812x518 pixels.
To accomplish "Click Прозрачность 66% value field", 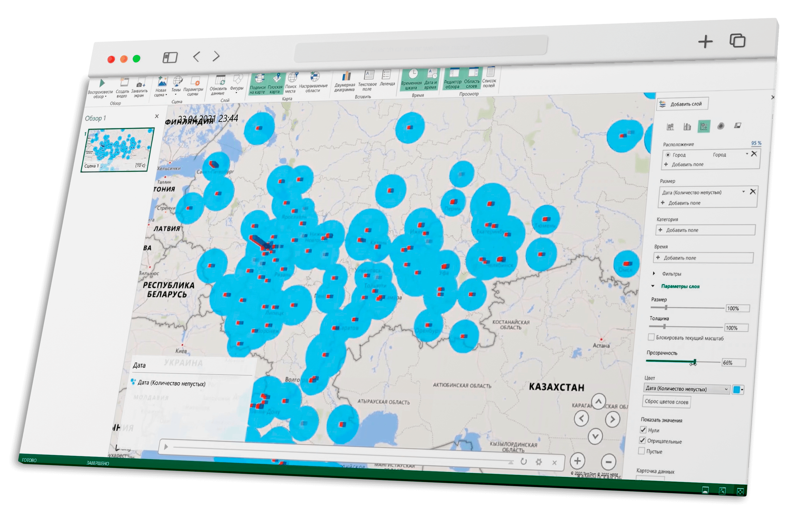I will [x=734, y=363].
